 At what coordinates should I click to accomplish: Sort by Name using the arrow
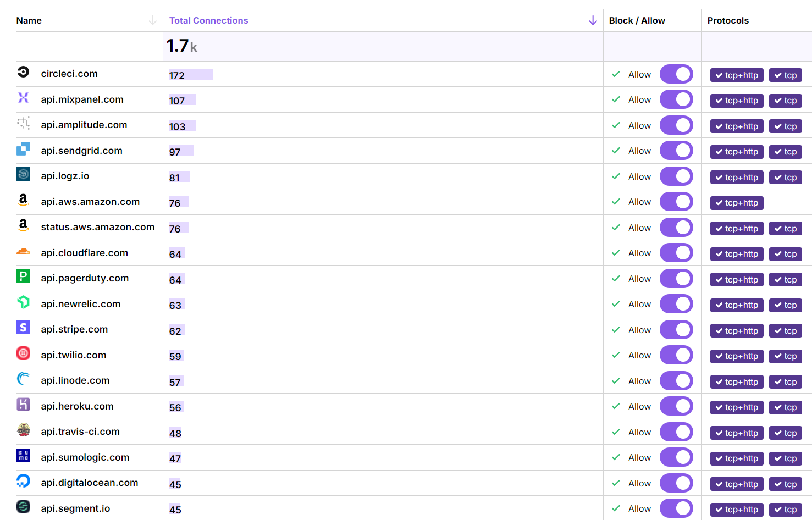152,21
